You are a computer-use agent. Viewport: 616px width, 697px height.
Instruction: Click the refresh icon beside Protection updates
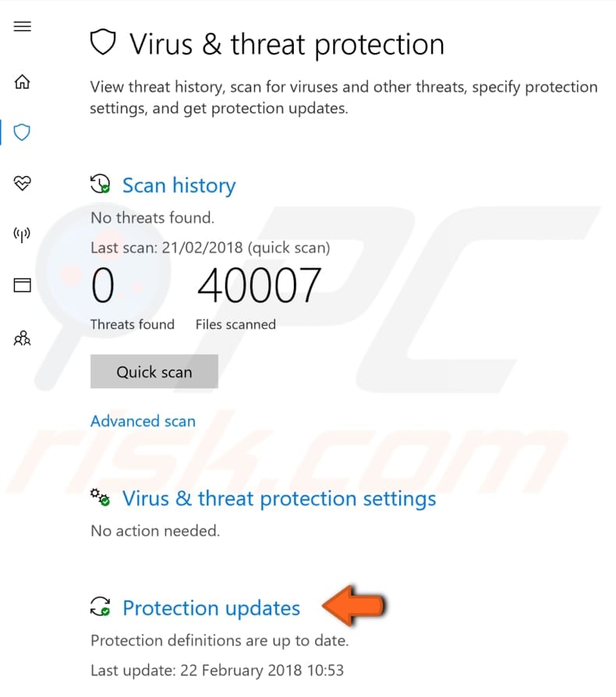(x=100, y=607)
